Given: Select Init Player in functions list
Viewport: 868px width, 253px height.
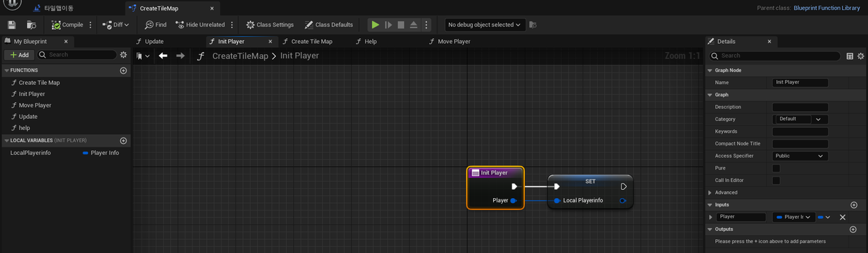Looking at the screenshot, I should (32, 94).
